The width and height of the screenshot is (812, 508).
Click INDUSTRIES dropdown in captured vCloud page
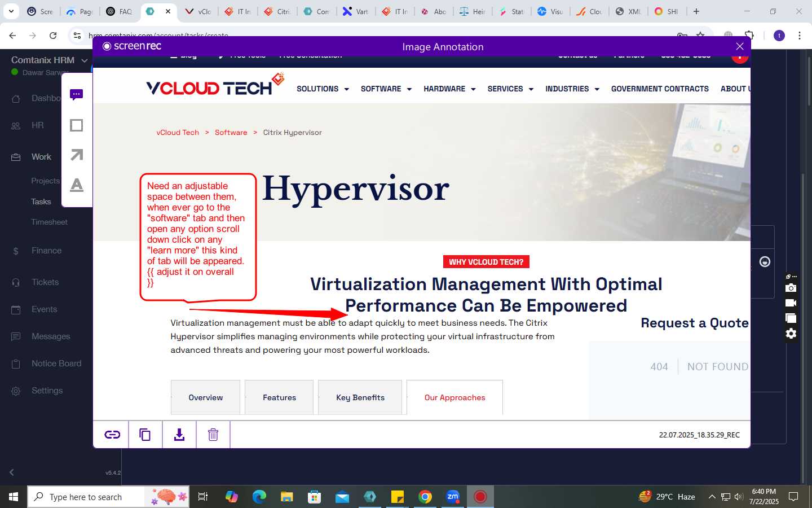click(x=572, y=89)
